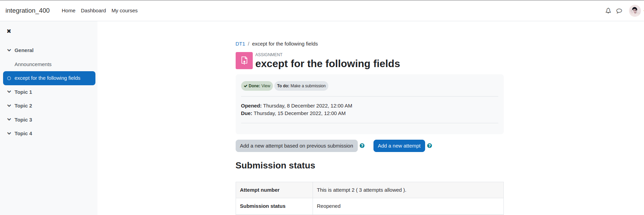Open help for previous submission attempt
644x215 pixels.
coord(362,146)
